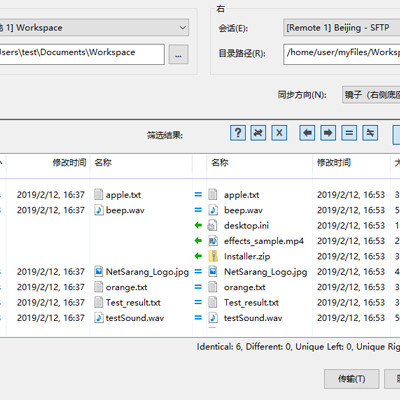Click the question mark filter icon
The image size is (400, 400).
tap(238, 133)
